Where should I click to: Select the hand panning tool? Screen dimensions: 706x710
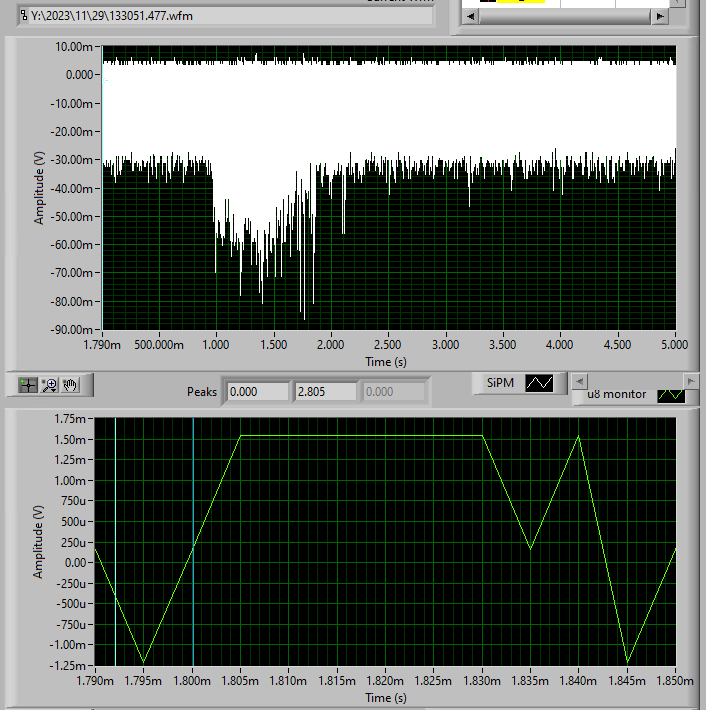(x=70, y=385)
